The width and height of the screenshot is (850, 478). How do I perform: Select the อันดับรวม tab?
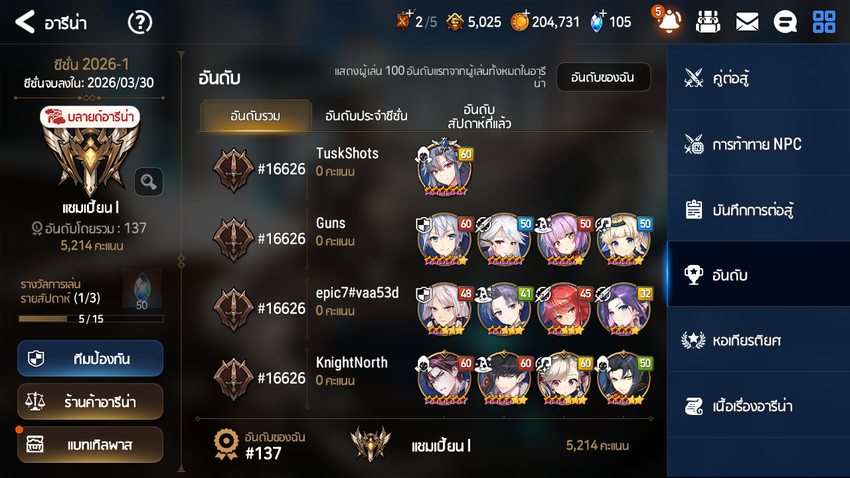coord(255,115)
